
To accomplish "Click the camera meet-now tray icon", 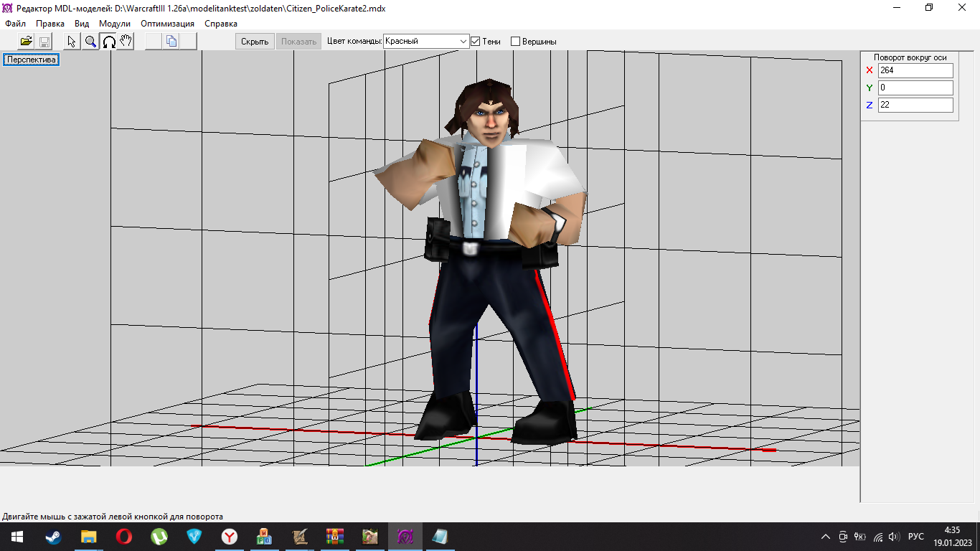I will point(844,537).
